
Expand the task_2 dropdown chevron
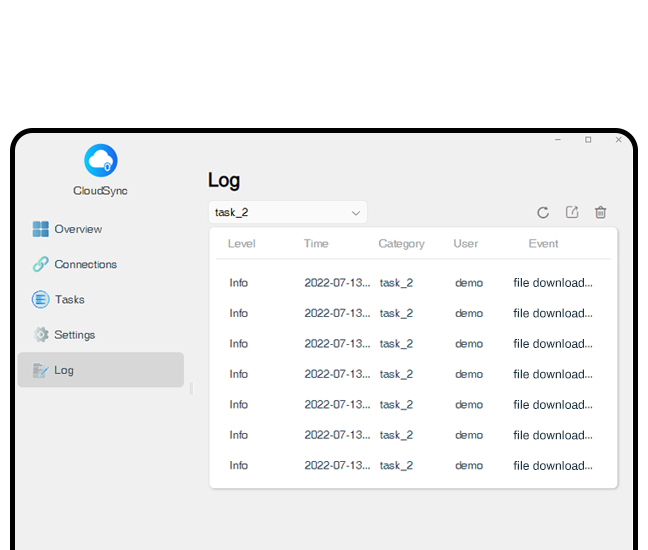(x=355, y=213)
